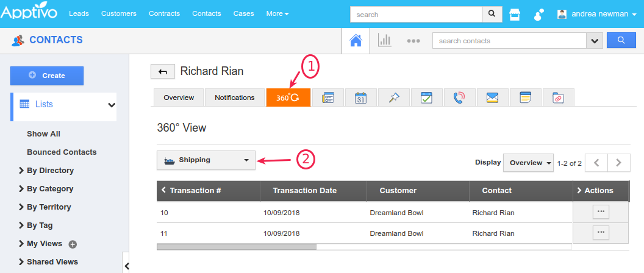This screenshot has height=273, width=644.
Task: Open the Call Logs phone icon tab
Action: pos(459,97)
